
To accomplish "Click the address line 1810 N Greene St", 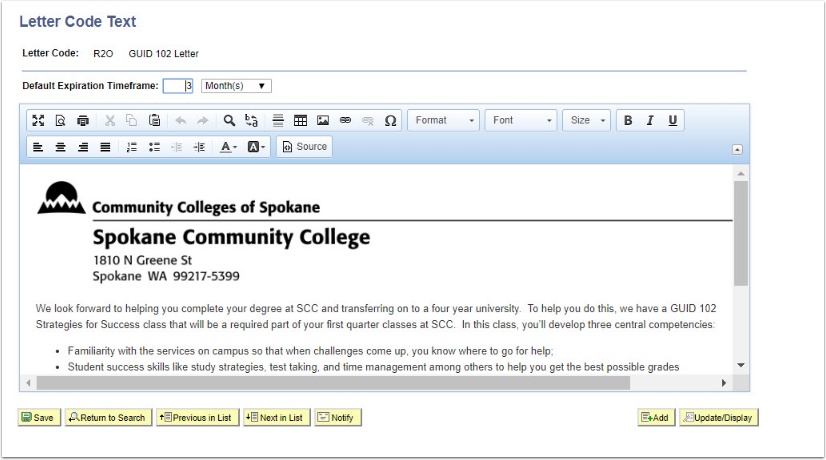I will pyautogui.click(x=142, y=260).
